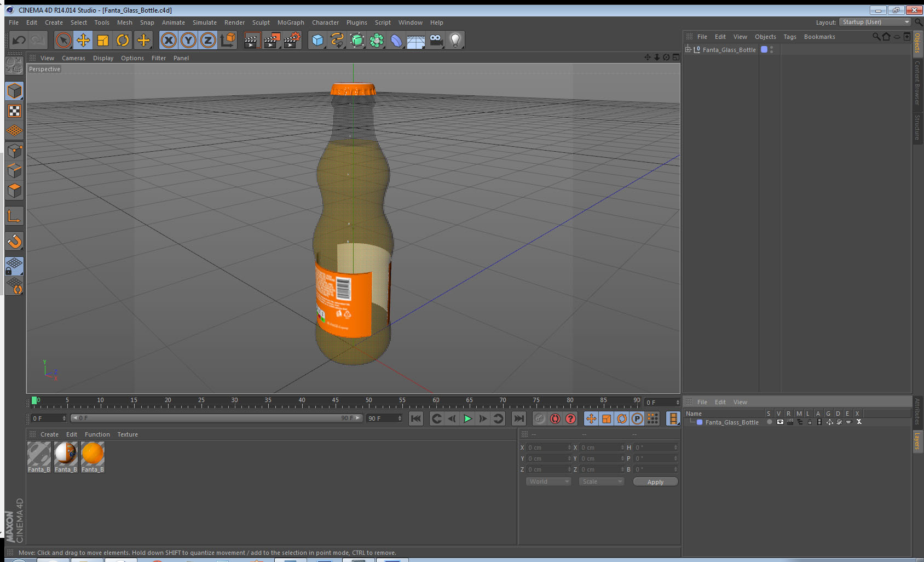Select the glass Fanta material thumbnail

(x=39, y=457)
